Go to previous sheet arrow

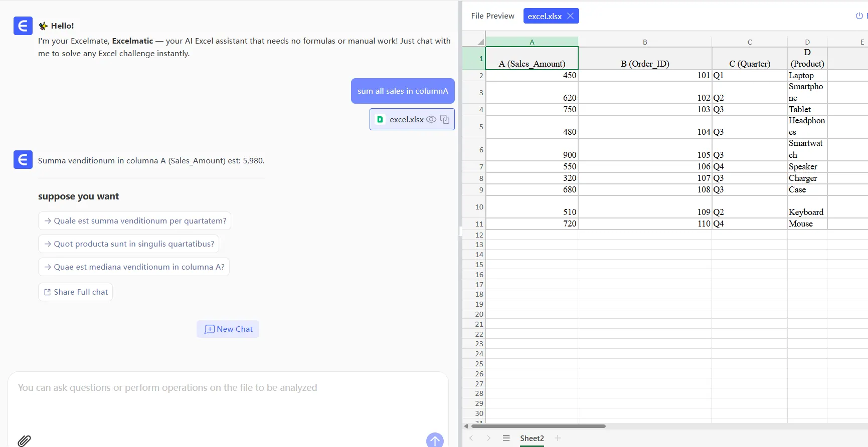(471, 438)
